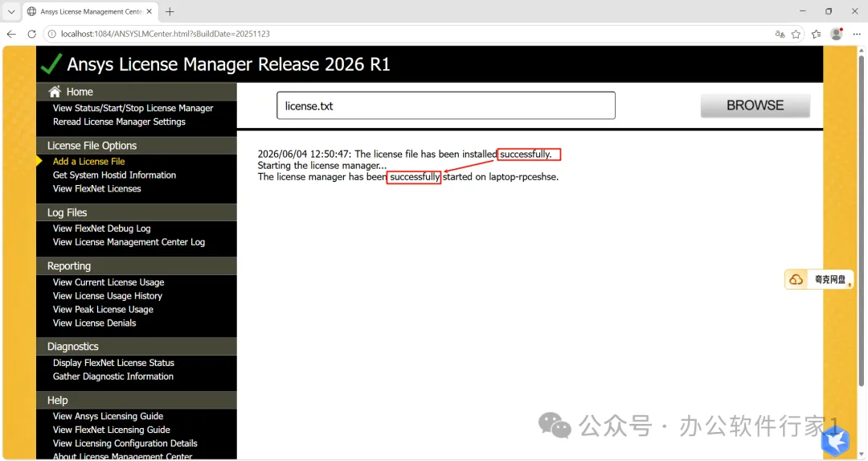Open View FlexNet Licenses
868x461 pixels.
tap(97, 188)
